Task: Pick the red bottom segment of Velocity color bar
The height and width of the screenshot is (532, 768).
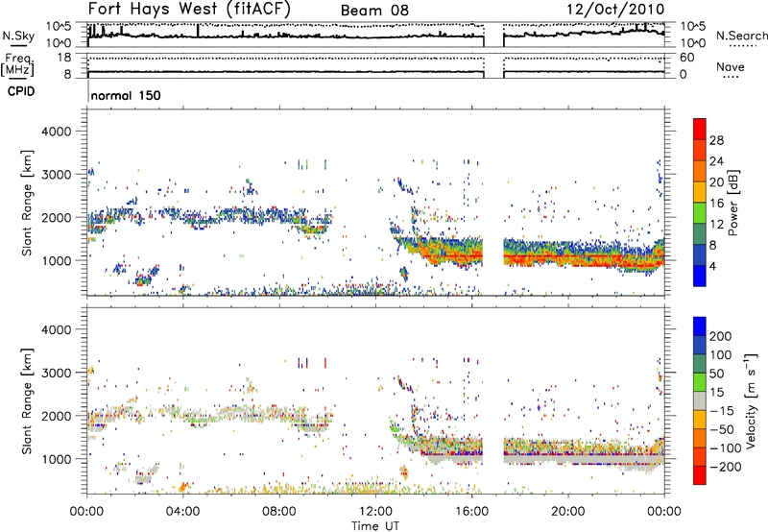Action: [700, 475]
